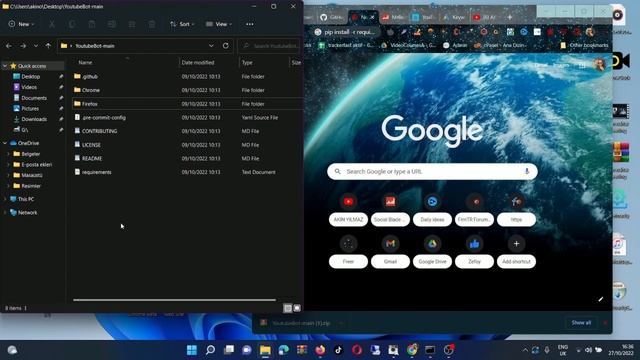Open the View dropdown in File Explorer

(x=219, y=24)
